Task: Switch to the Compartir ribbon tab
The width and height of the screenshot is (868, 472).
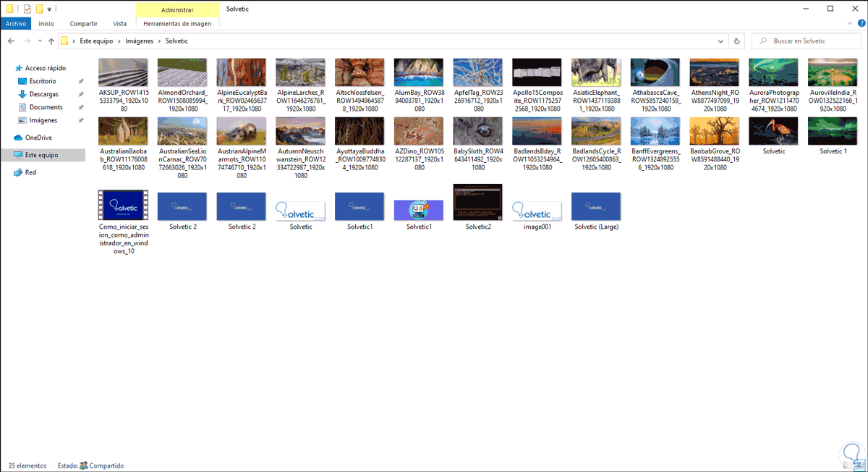Action: point(83,24)
